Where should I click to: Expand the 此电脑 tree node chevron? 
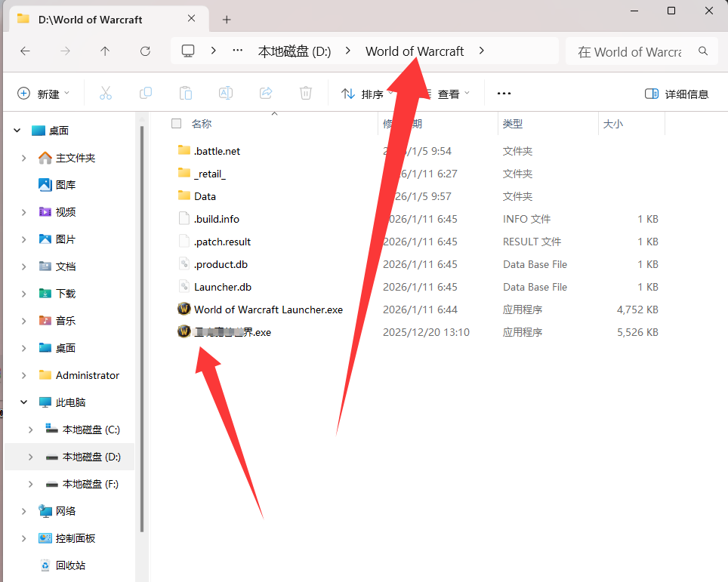click(24, 402)
